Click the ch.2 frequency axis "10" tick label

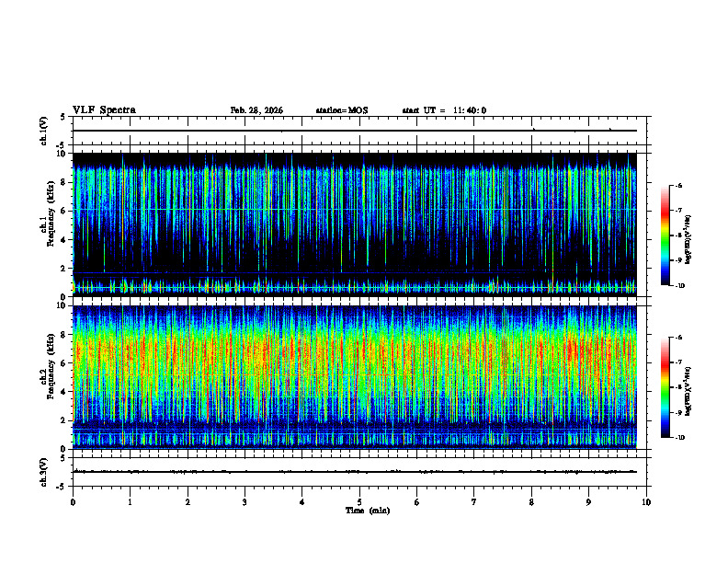coord(63,305)
